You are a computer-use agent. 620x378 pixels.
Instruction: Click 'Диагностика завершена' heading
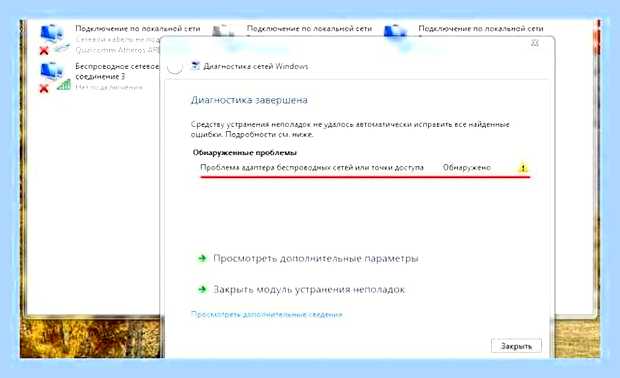pos(249,100)
